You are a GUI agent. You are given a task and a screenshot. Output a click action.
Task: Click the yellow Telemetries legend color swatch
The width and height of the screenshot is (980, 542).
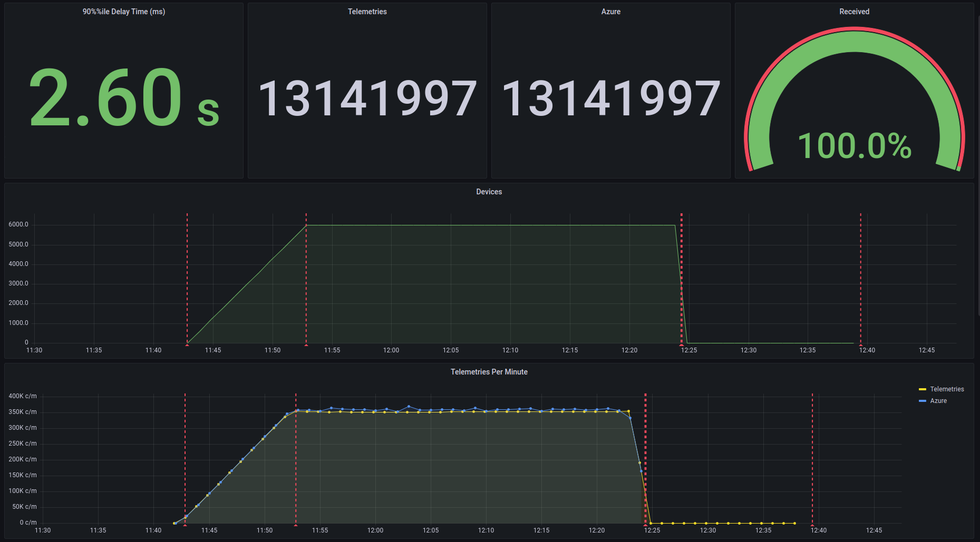point(923,389)
